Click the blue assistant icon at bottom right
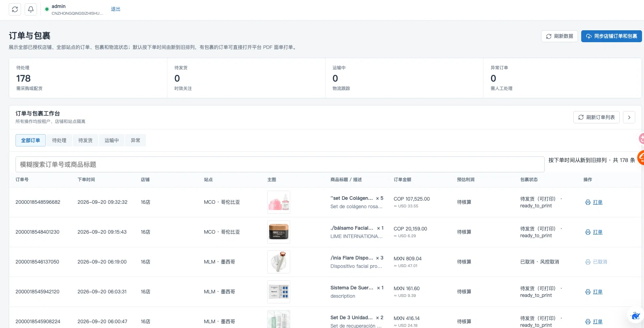 tap(635, 315)
